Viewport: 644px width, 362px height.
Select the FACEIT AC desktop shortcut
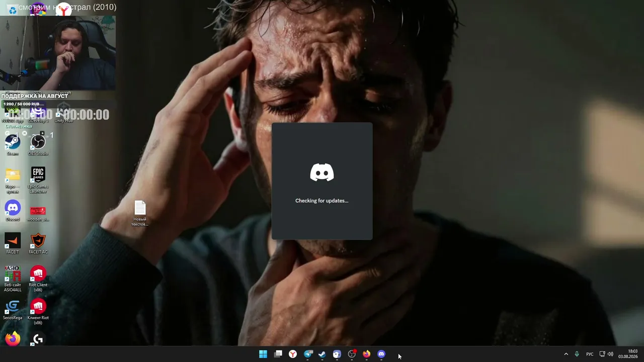(38, 243)
